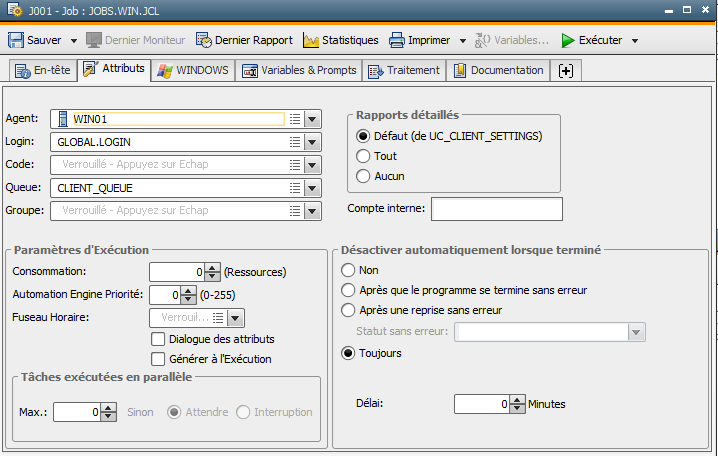Click the Délai minutes value field
The height and width of the screenshot is (456, 718).
(x=482, y=404)
